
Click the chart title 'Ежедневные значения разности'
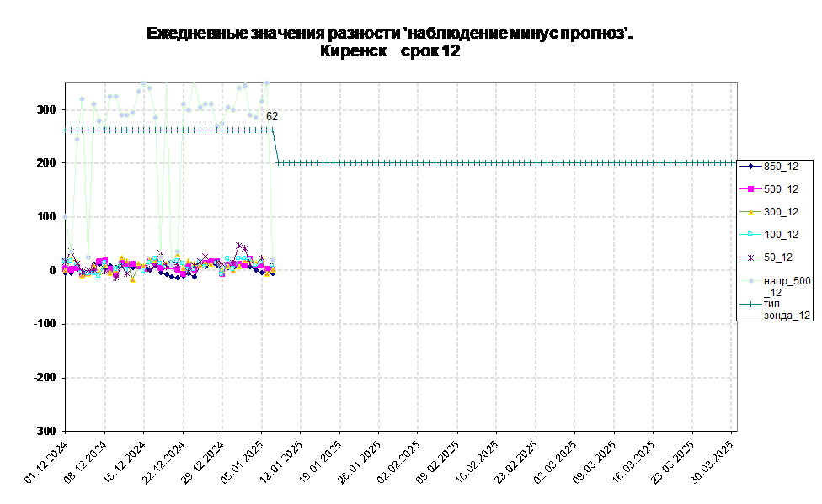(x=390, y=34)
